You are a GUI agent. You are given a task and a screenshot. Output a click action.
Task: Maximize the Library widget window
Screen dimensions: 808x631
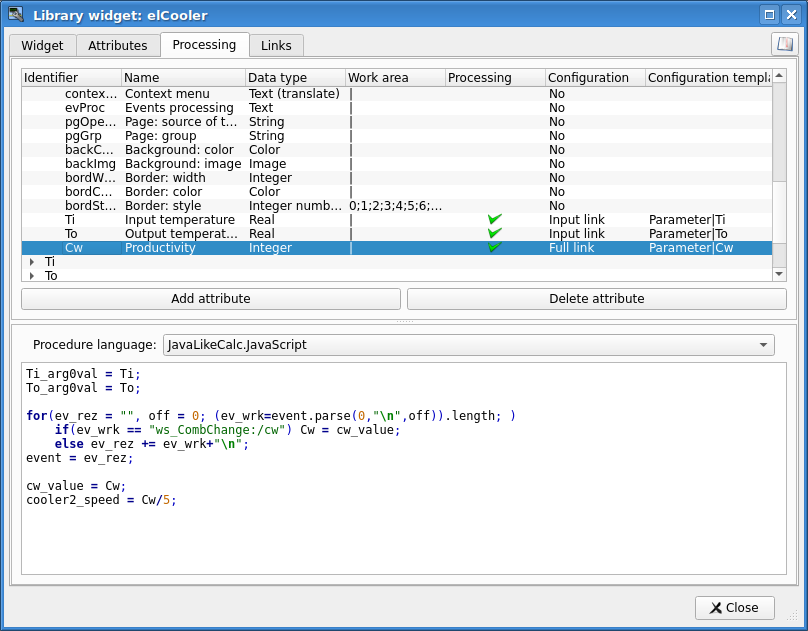click(x=769, y=14)
